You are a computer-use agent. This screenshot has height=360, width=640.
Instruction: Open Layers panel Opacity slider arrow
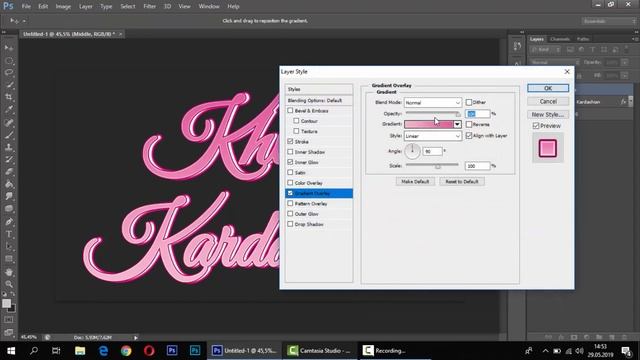(624, 62)
